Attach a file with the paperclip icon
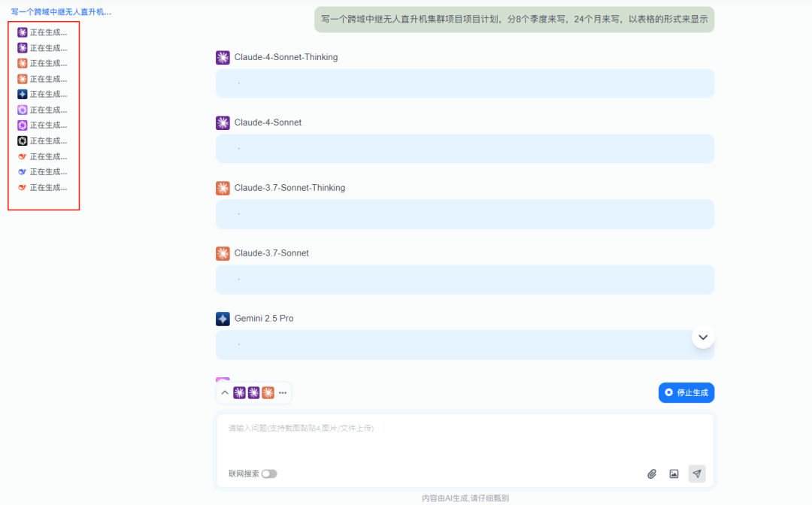 pyautogui.click(x=652, y=474)
